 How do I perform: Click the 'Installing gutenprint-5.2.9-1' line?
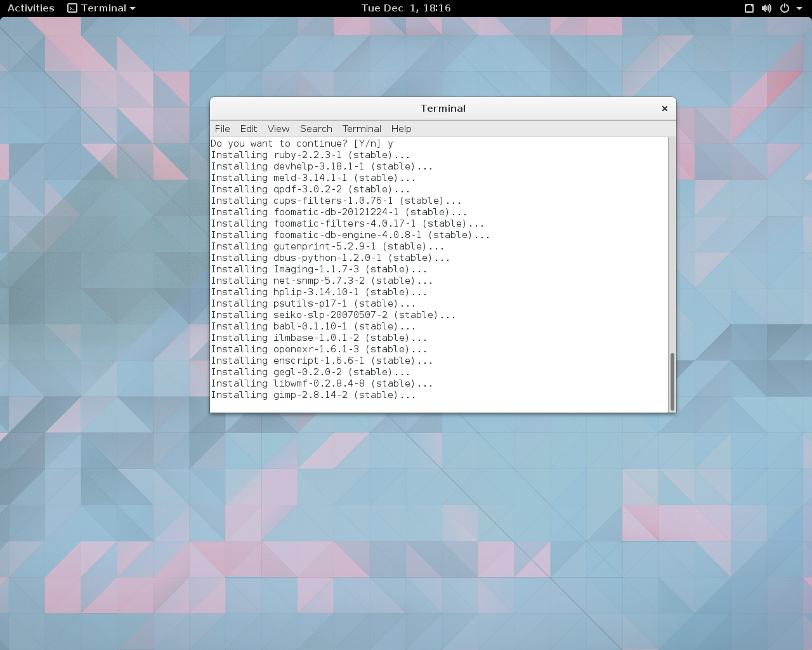[x=327, y=246]
